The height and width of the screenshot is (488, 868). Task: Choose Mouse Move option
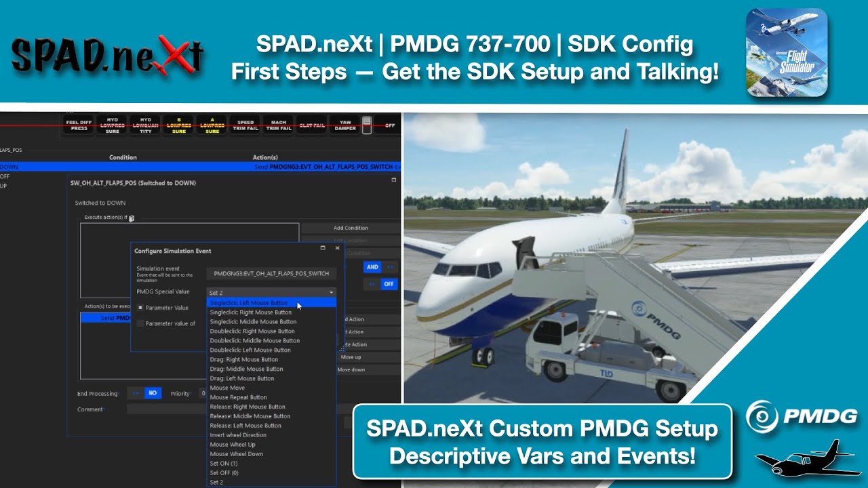point(271,388)
